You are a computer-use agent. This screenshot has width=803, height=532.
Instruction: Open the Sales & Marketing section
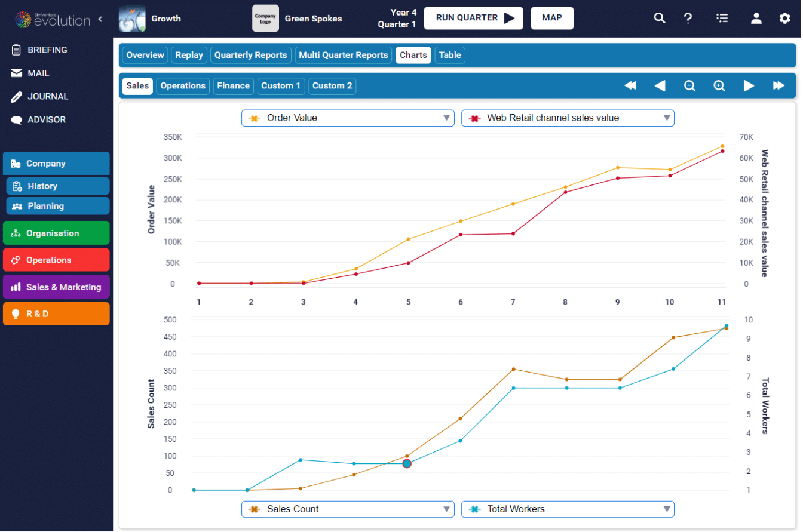(56, 287)
